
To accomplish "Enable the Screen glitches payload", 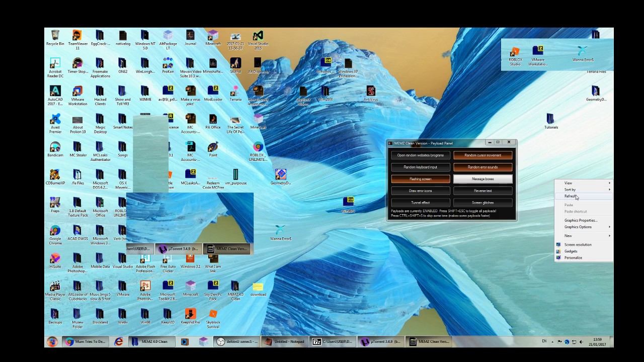I will [x=483, y=203].
